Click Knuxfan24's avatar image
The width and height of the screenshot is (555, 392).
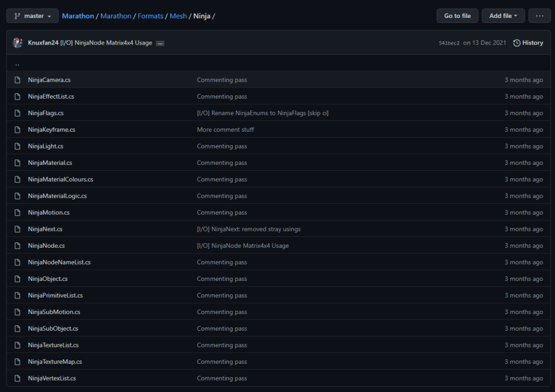click(17, 43)
